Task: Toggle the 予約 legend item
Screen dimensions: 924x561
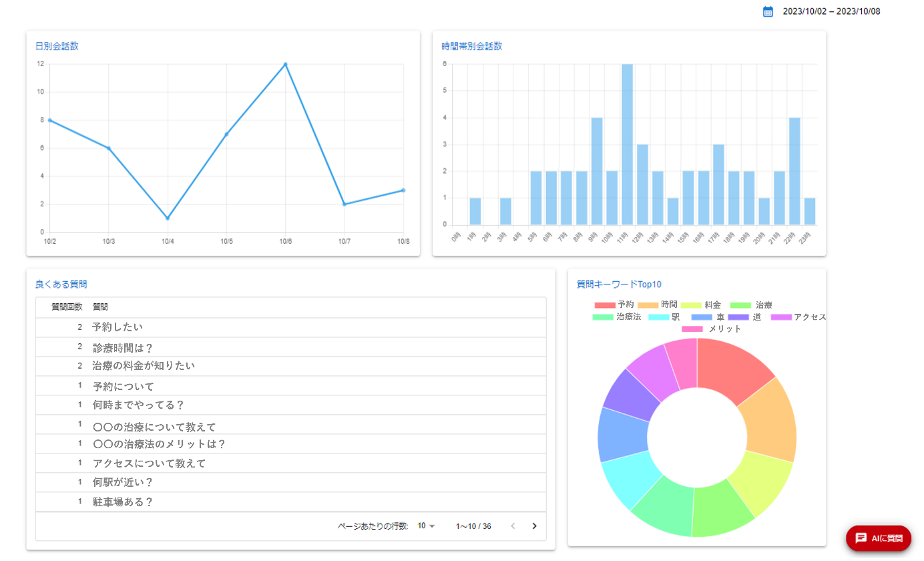Action: click(614, 305)
